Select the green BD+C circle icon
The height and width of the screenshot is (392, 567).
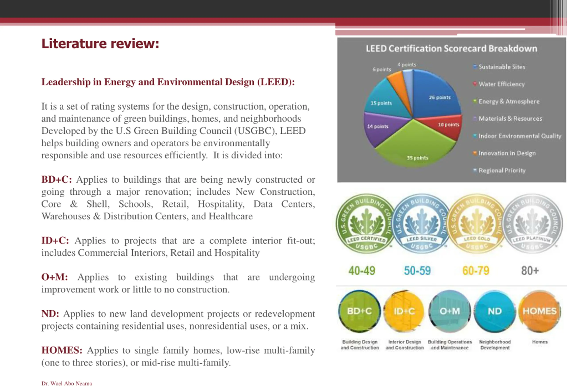(x=359, y=311)
